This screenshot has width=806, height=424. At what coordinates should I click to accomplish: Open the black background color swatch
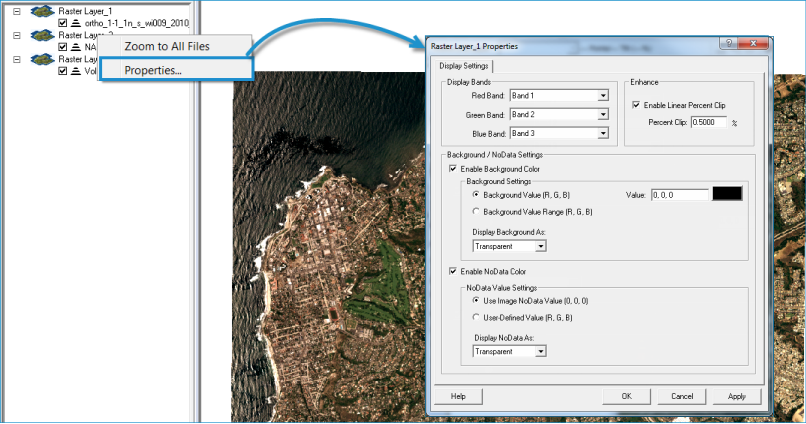(727, 194)
